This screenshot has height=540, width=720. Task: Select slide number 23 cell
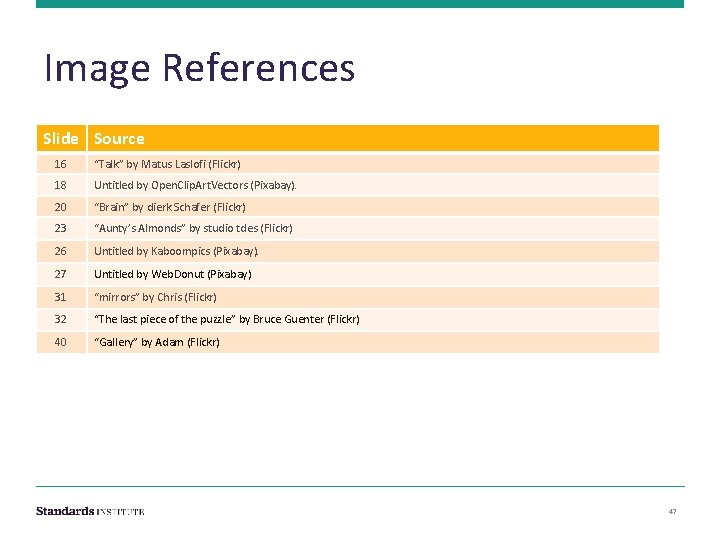tap(61, 228)
